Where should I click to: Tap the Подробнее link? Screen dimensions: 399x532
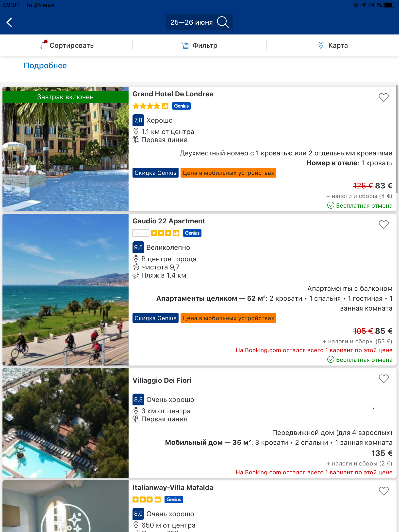45,66
